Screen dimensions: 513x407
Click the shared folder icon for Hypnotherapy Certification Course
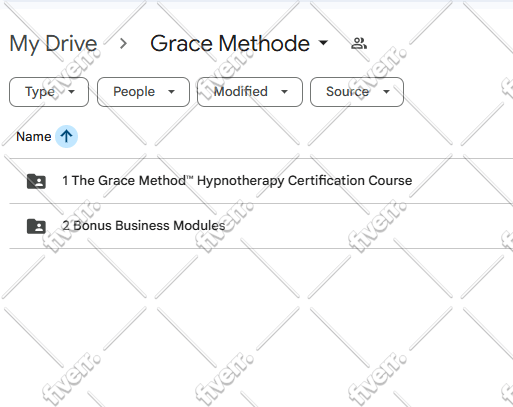point(36,181)
